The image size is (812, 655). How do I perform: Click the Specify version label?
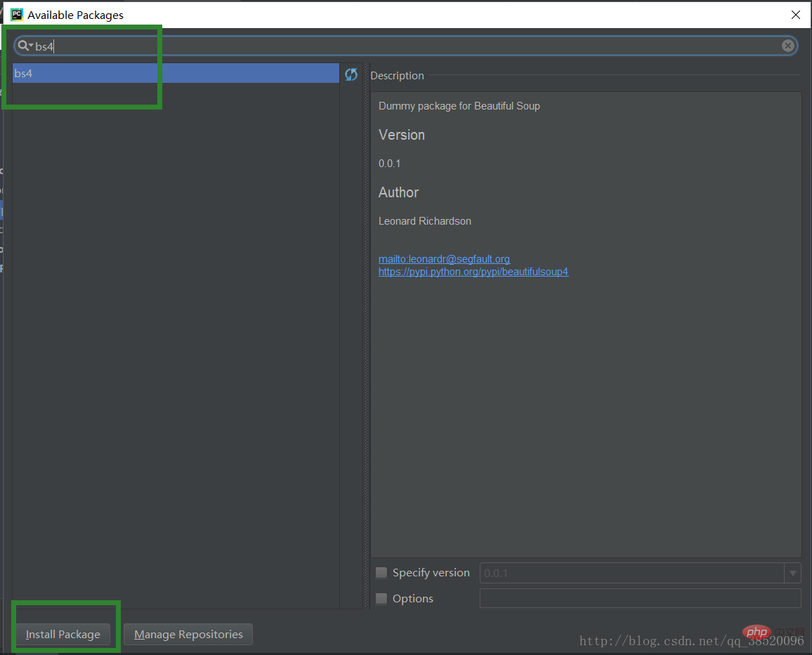pos(431,573)
